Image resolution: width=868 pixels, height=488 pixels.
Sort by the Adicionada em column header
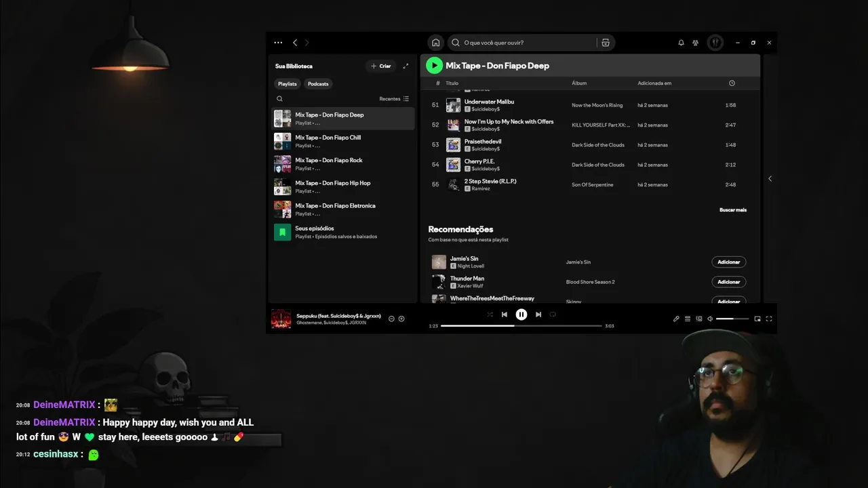pos(654,83)
